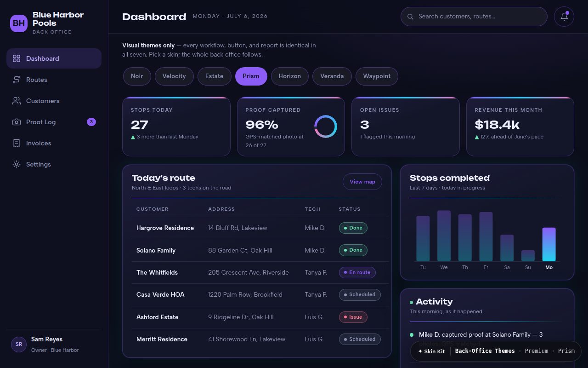This screenshot has width=588, height=368.
Task: Click Sam Reyes profile name
Action: coord(47,339)
